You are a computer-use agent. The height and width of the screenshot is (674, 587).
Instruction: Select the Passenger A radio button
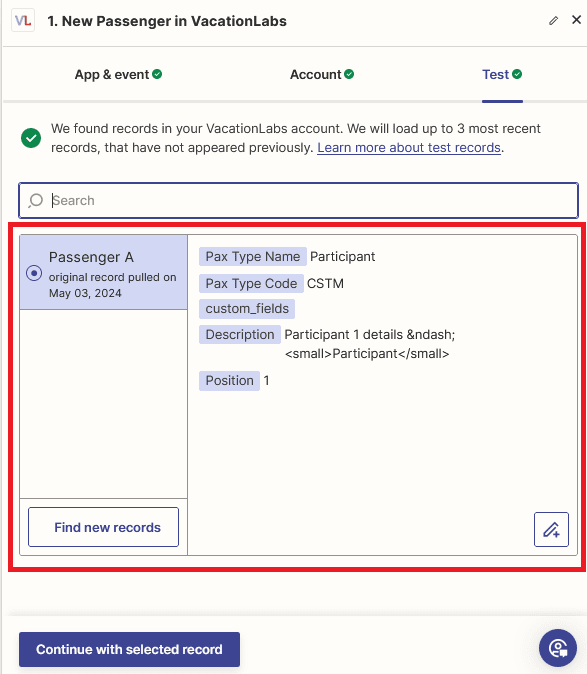34,273
